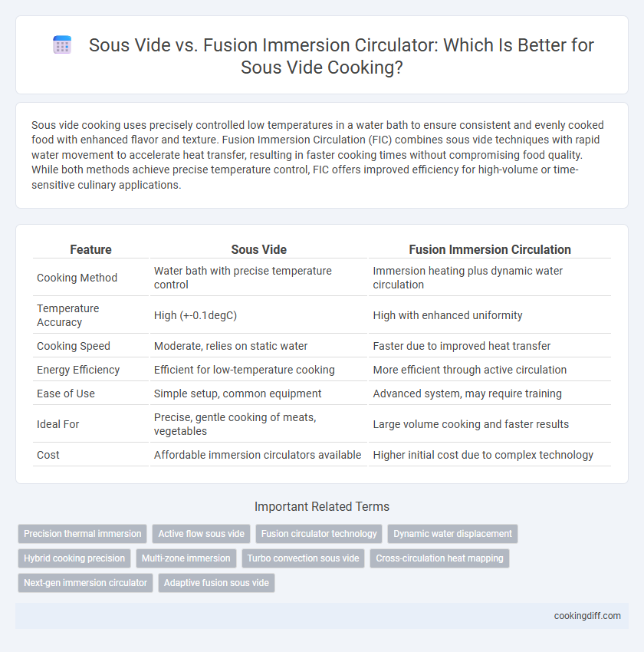This screenshot has height=652, width=644.
Task: Select the Adaptive fusion sous vide tag
Action: [x=216, y=582]
